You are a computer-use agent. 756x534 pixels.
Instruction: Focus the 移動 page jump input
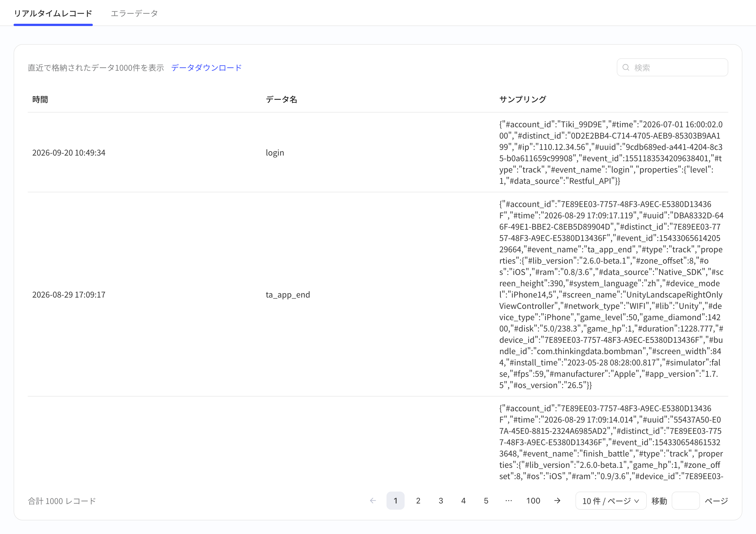pos(686,501)
